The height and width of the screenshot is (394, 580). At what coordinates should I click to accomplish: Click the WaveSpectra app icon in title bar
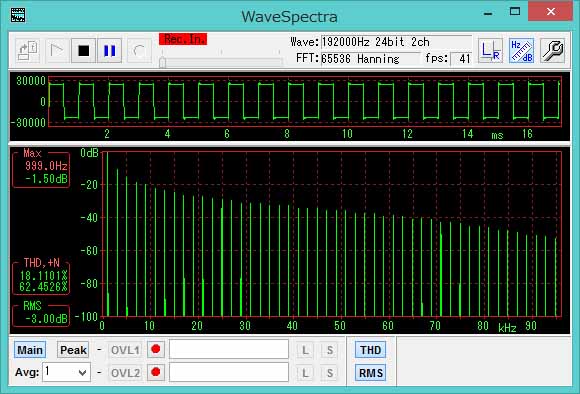coord(18,15)
